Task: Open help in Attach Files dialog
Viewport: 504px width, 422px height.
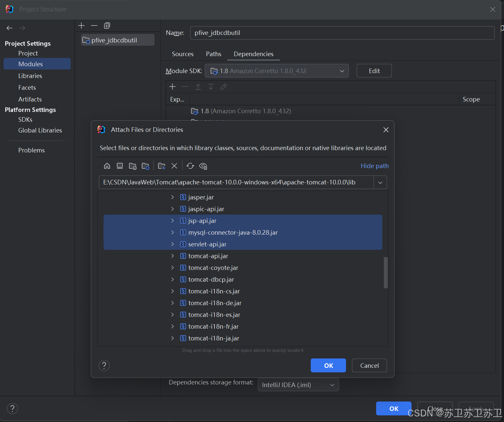Action: (104, 366)
